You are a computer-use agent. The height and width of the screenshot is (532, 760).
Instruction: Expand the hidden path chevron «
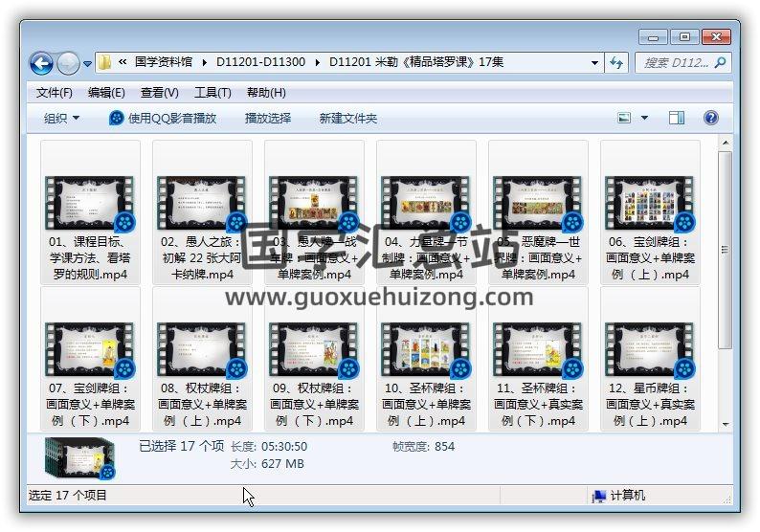click(123, 62)
